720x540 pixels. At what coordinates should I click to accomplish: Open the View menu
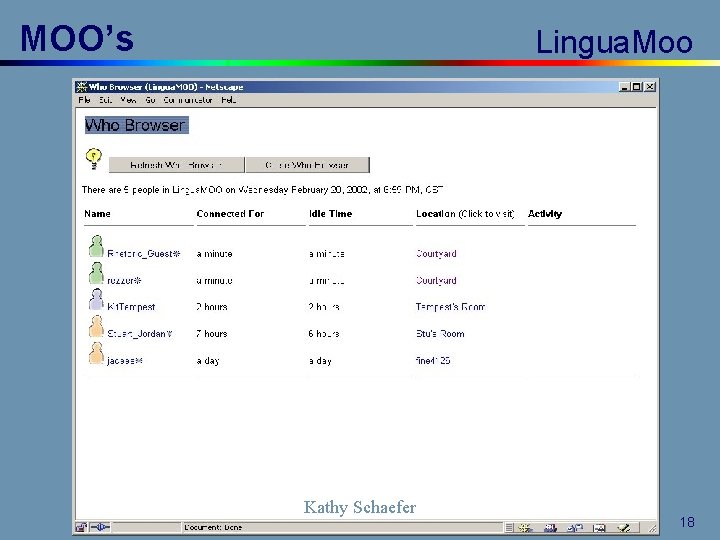tap(129, 100)
